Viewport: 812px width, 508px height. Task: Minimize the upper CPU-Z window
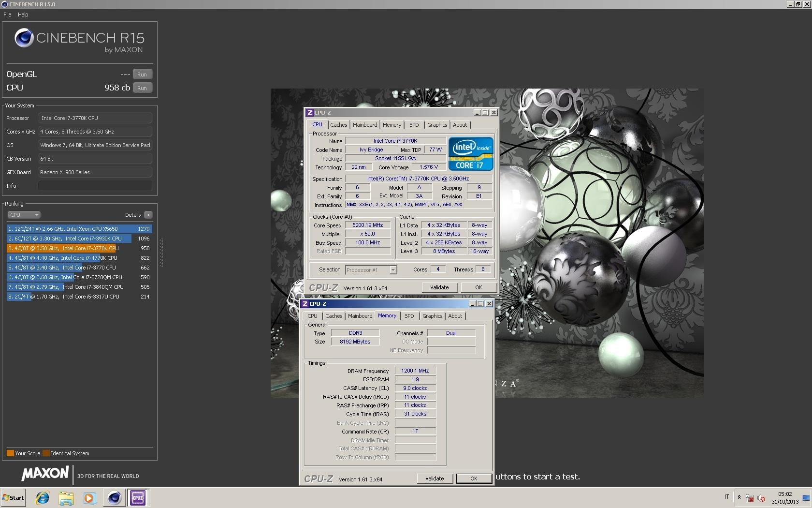click(x=477, y=113)
